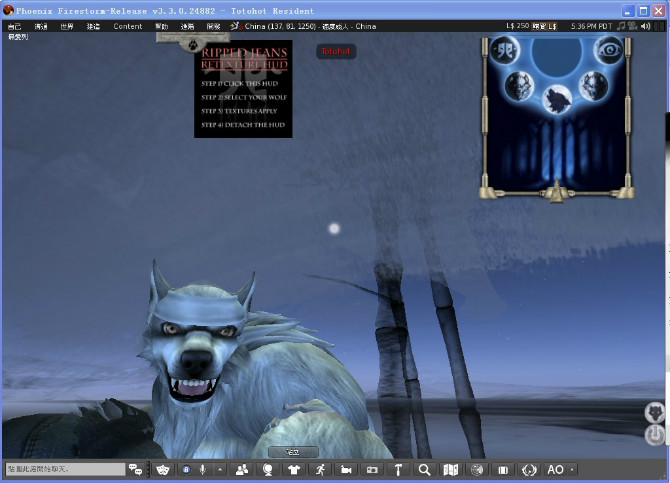670x483 pixels.
Task: Open the 世界 world menu
Action: click(67, 27)
